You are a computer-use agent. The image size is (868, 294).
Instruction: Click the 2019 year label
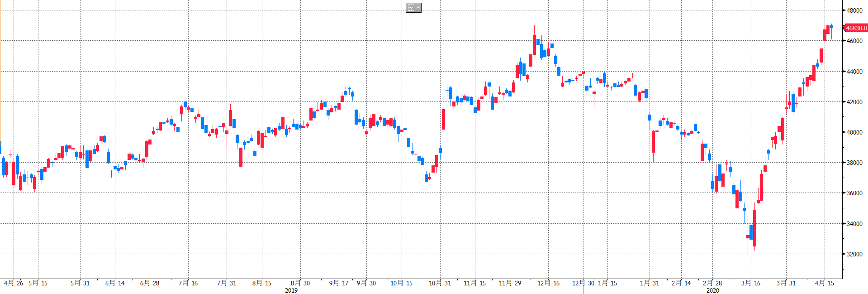click(x=291, y=290)
